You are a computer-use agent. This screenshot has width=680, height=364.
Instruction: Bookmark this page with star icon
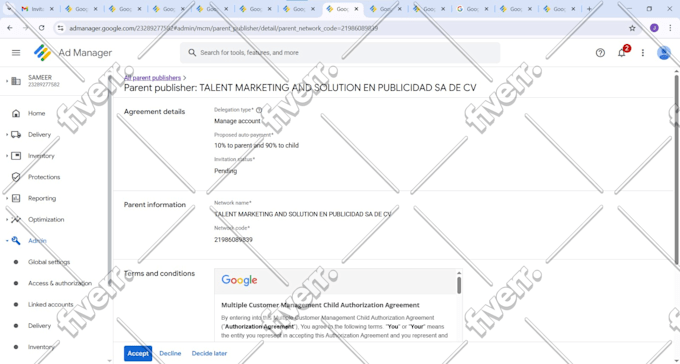(x=632, y=28)
